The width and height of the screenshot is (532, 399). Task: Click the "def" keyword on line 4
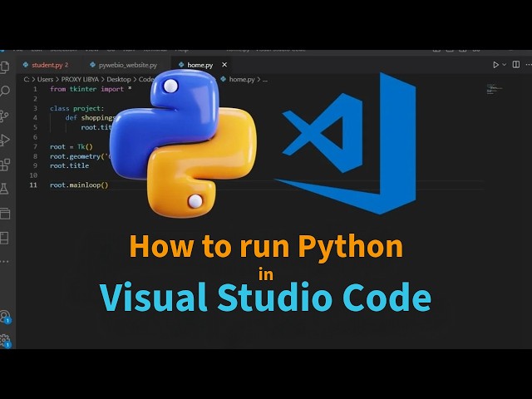click(71, 118)
